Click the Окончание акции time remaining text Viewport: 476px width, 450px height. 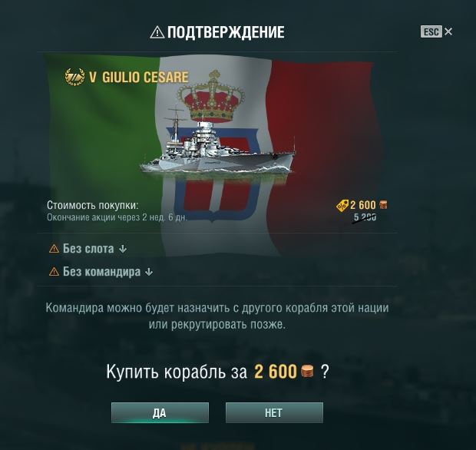point(117,217)
